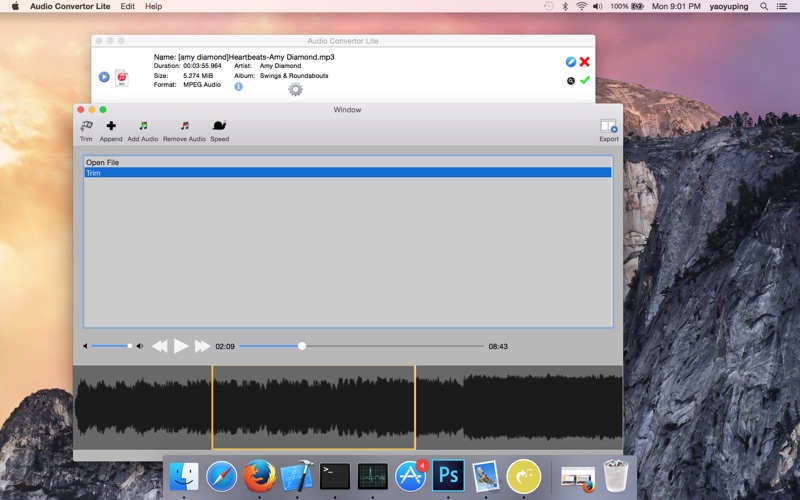Close the editor Window with the red button
The image size is (800, 500).
pyautogui.click(x=81, y=109)
